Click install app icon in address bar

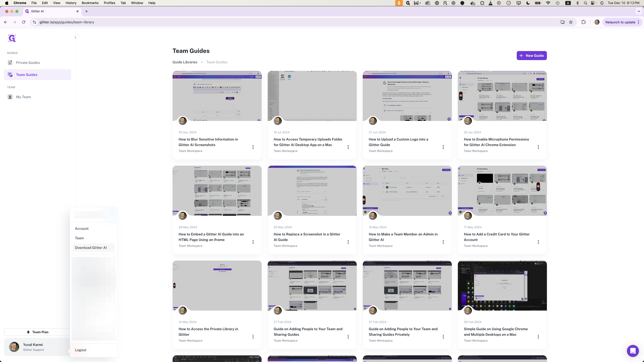click(x=562, y=22)
